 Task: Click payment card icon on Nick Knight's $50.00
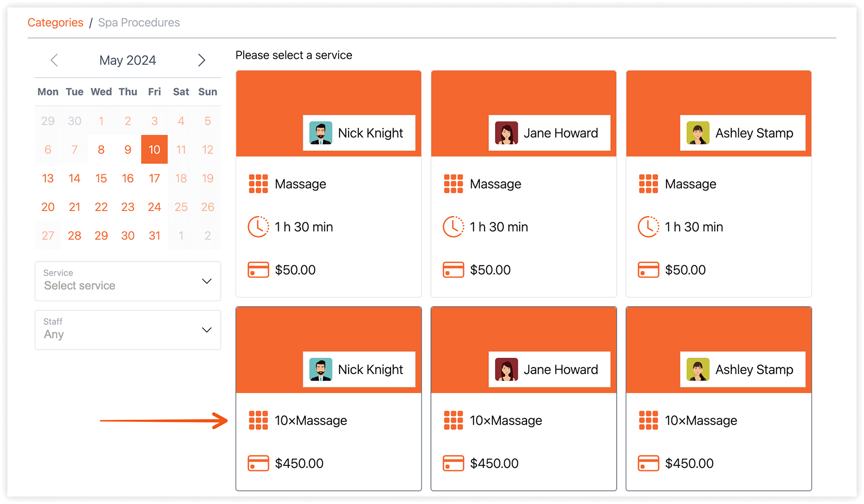(258, 270)
